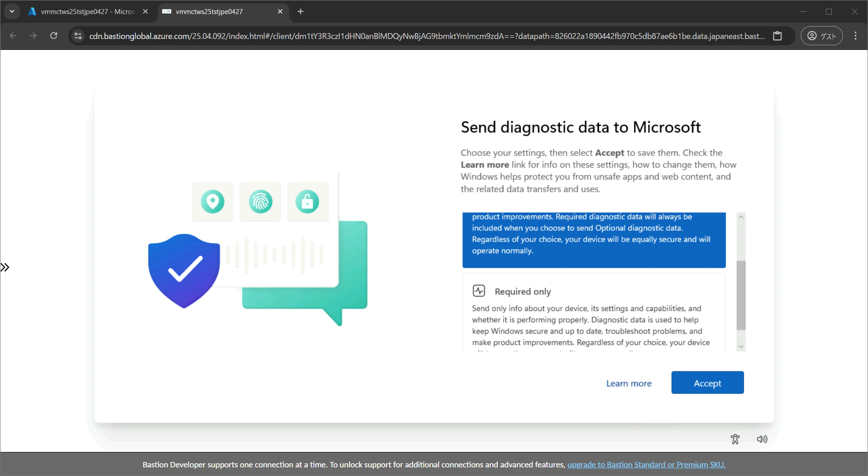Open the guest profile button
The width and height of the screenshot is (868, 476).
point(822,36)
